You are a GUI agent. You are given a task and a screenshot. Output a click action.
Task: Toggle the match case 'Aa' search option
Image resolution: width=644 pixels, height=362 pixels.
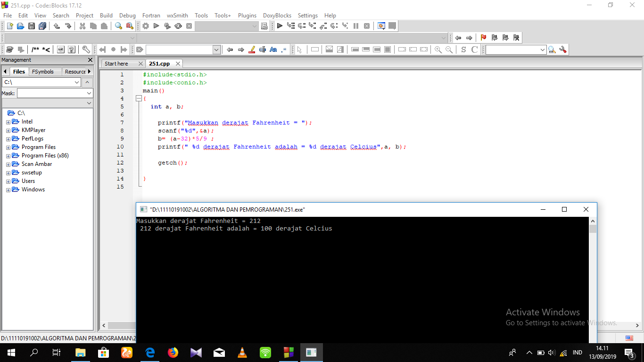[273, 49]
